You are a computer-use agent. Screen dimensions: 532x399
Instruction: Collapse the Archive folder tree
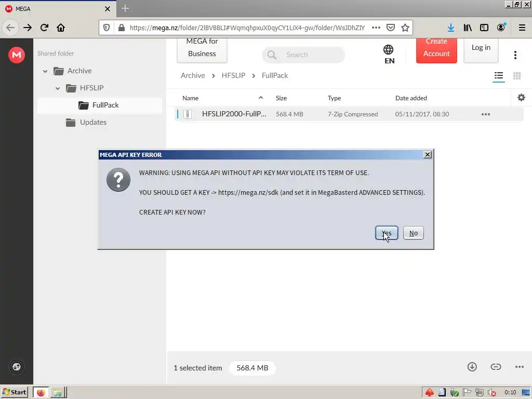tap(45, 71)
